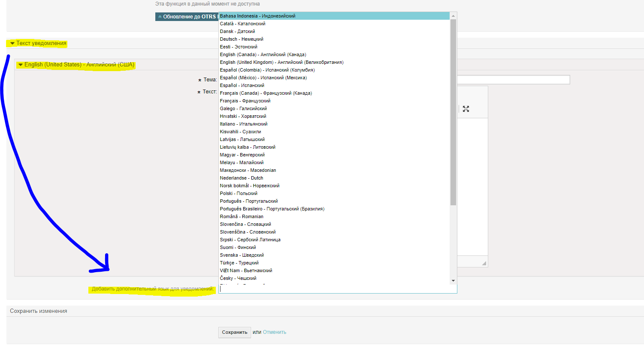Select Español (Colombia) option
This screenshot has height=345, width=644.
coord(334,70)
